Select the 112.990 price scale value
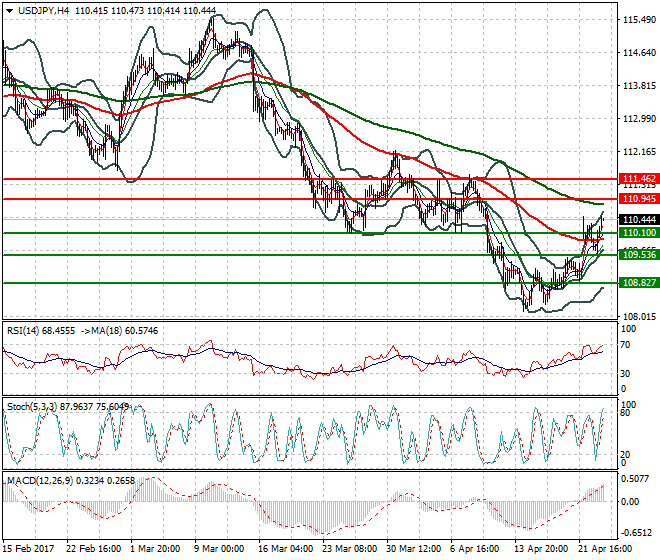660x560 pixels. 639,119
